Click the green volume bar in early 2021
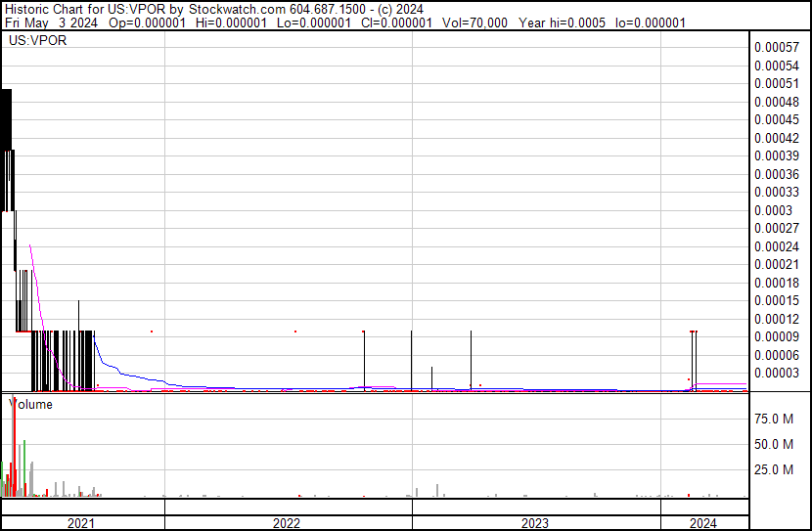The image size is (812, 531). click(24, 468)
